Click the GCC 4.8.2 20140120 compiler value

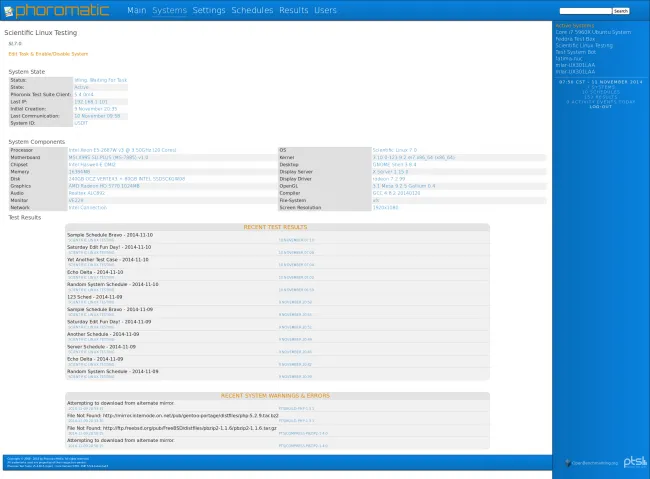[x=396, y=193]
